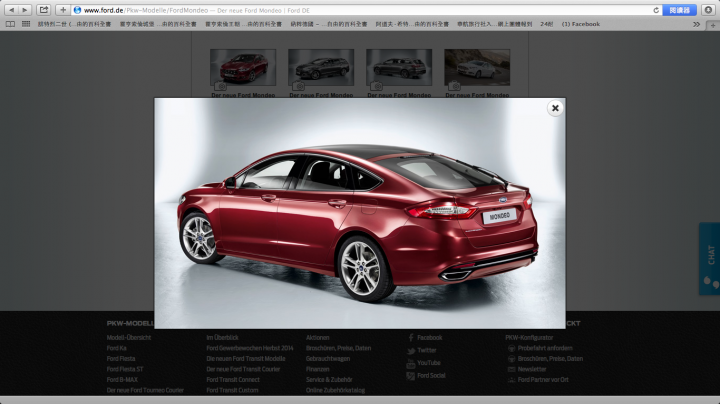Click the Ford Social icon in footer
Image resolution: width=720 pixels, height=404 pixels.
coord(411,376)
